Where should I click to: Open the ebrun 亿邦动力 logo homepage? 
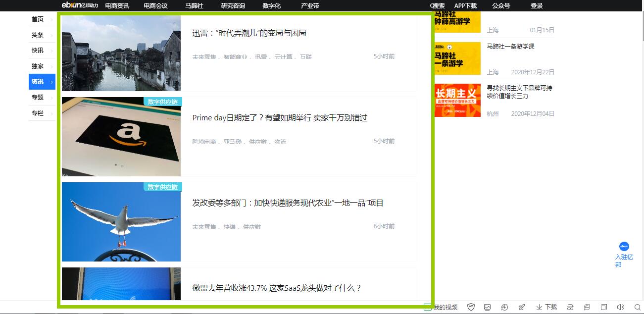tap(80, 5)
